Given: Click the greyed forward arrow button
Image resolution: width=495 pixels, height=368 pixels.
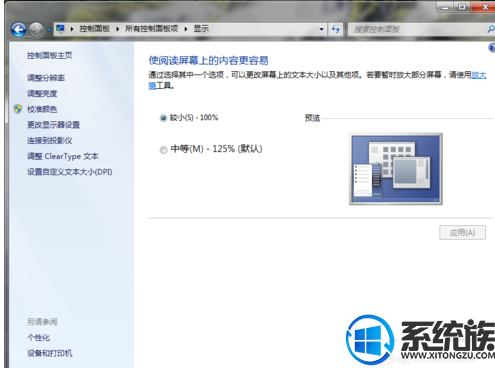Looking at the screenshot, I should (36, 30).
